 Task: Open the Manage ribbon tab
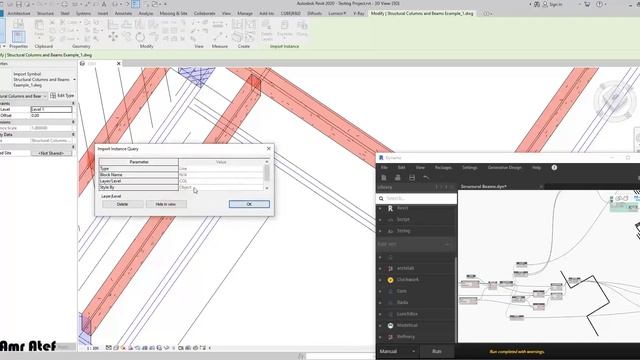coord(245,13)
